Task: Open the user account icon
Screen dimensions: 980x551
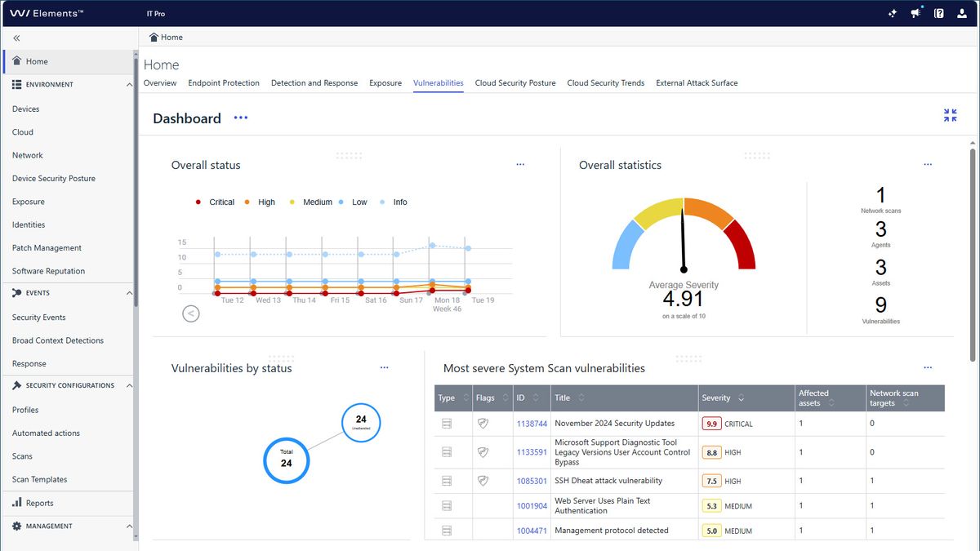Action: click(x=962, y=13)
